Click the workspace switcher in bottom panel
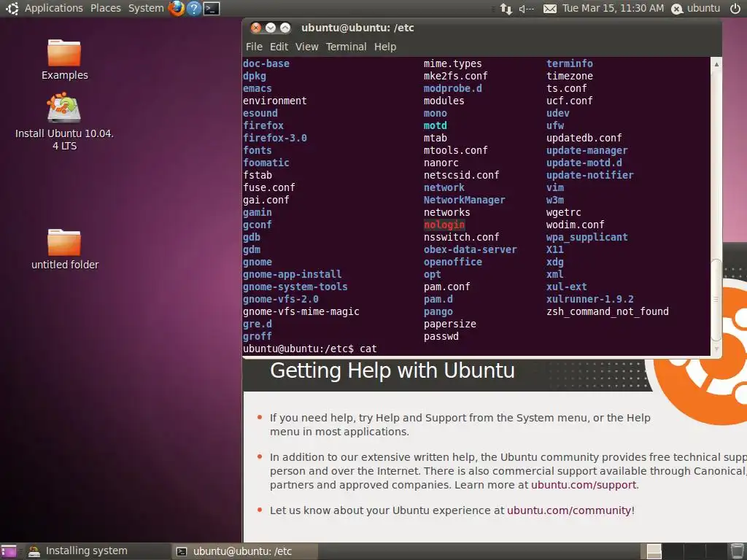Image resolution: width=747 pixels, height=560 pixels. [684, 551]
